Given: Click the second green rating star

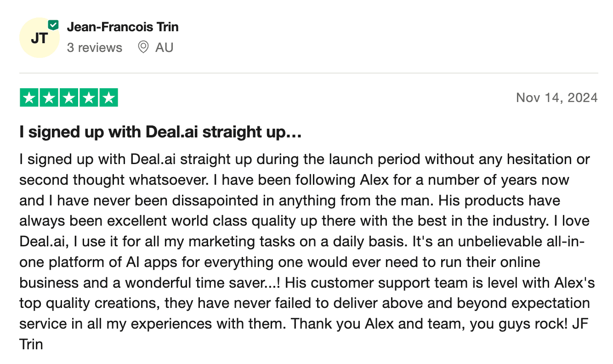Looking at the screenshot, I should pos(49,98).
